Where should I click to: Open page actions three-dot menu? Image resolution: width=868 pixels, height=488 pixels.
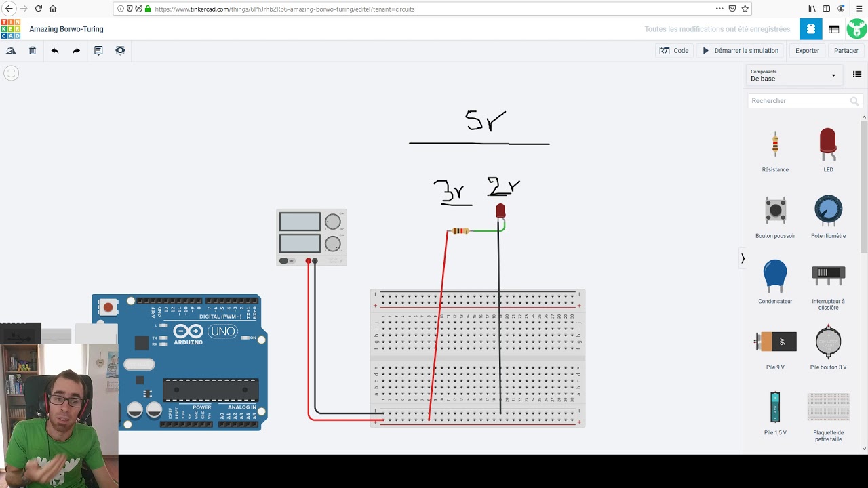[719, 9]
